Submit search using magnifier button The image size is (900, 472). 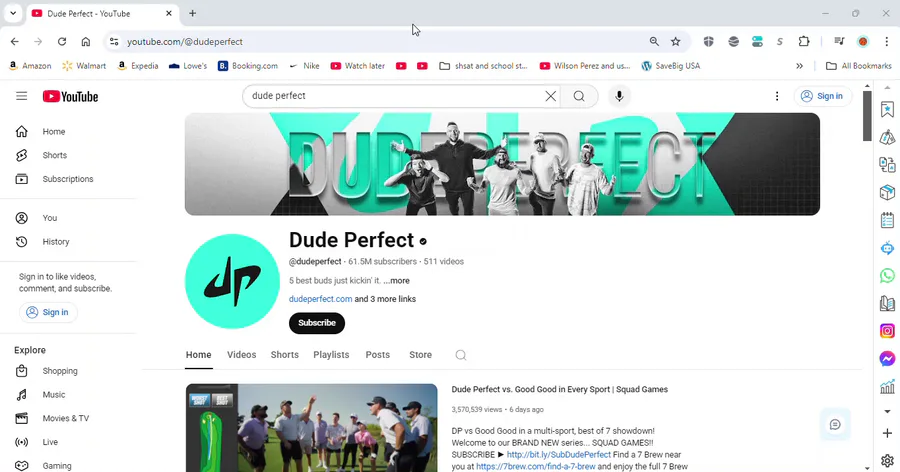[579, 96]
